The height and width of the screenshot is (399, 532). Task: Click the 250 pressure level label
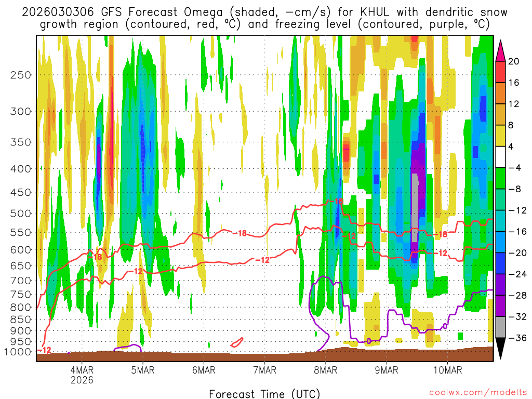pos(21,75)
